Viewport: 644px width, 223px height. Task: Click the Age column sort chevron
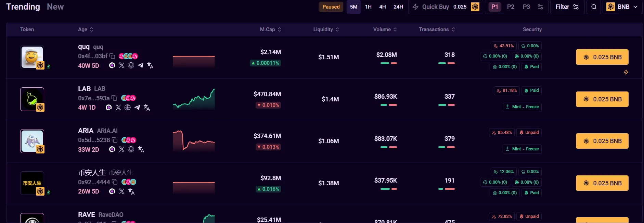tap(92, 29)
